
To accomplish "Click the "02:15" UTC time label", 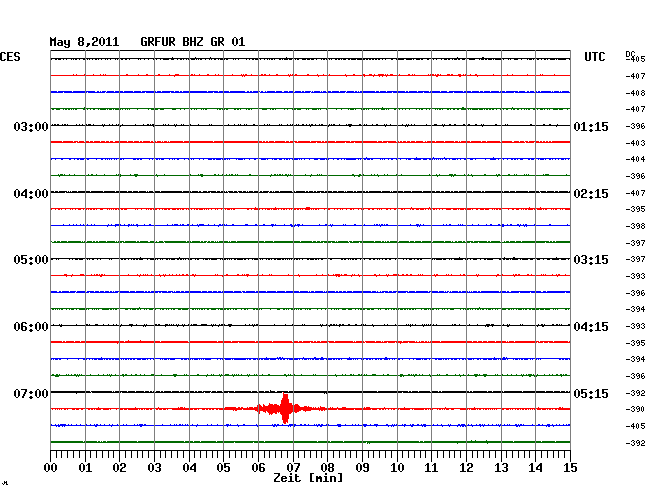I will click(x=591, y=194).
